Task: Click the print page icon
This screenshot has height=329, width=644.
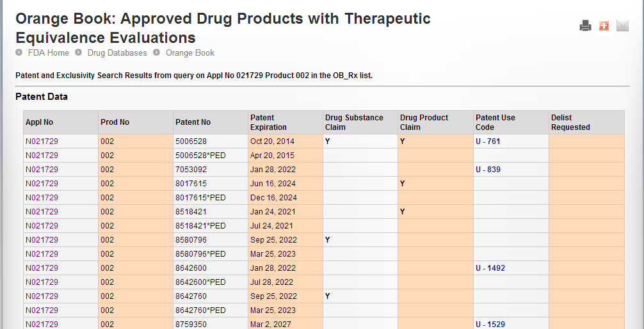Action: pos(585,26)
